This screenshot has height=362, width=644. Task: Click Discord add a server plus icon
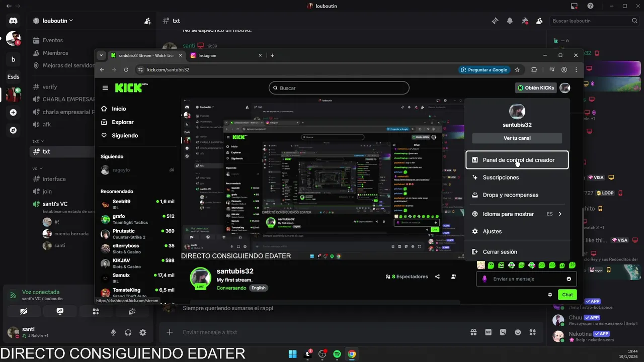[13, 113]
